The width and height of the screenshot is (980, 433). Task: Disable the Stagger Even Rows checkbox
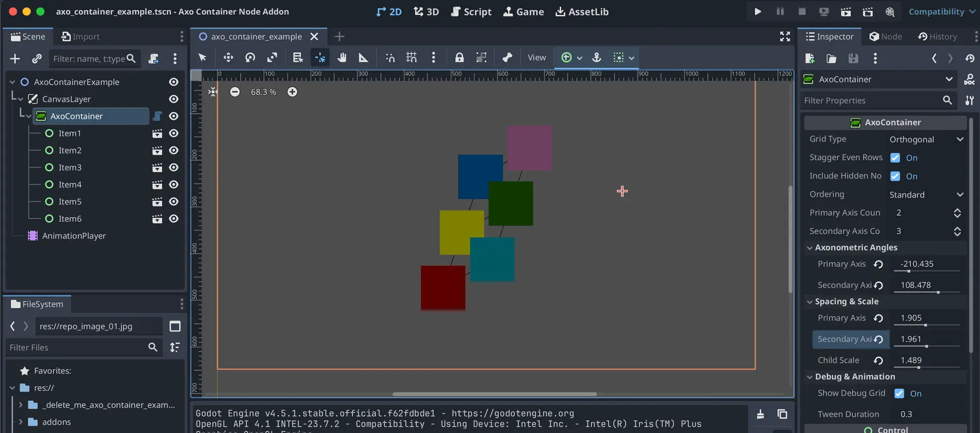click(x=895, y=158)
